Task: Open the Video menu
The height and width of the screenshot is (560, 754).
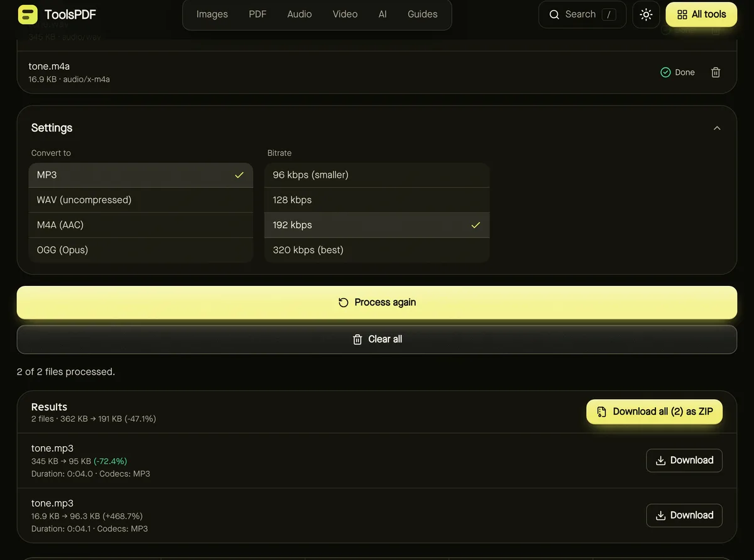Action: coord(345,14)
